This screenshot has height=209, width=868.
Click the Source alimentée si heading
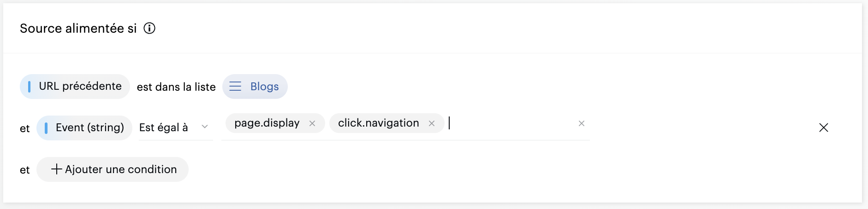tap(78, 29)
